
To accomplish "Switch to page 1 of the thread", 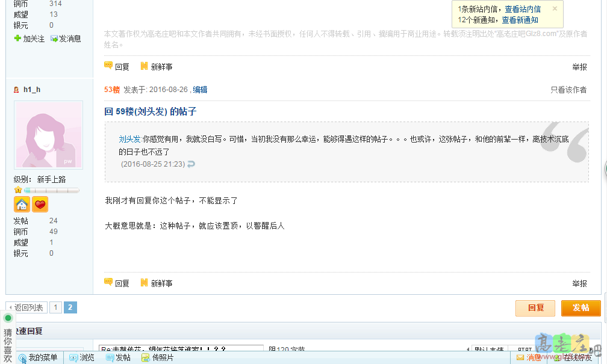I will pos(55,307).
